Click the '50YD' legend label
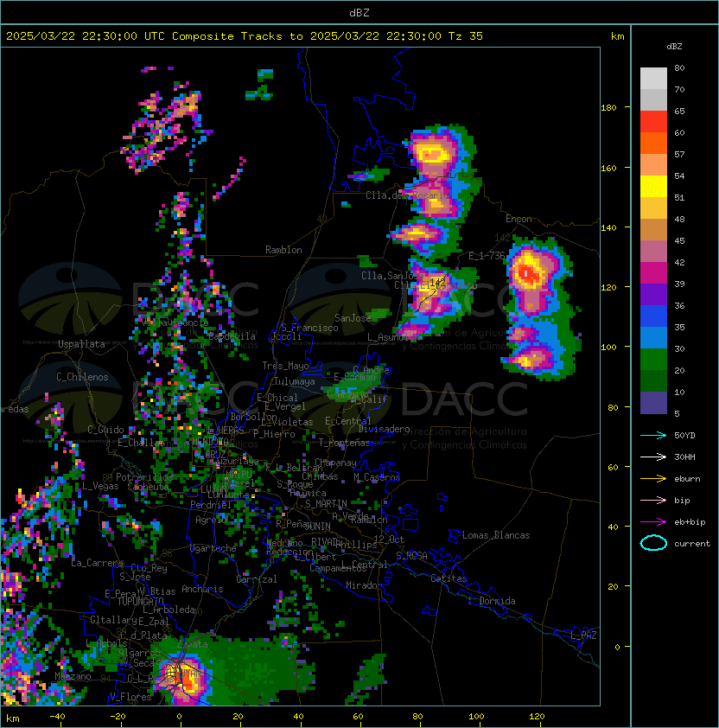This screenshot has height=728, width=719. [684, 436]
